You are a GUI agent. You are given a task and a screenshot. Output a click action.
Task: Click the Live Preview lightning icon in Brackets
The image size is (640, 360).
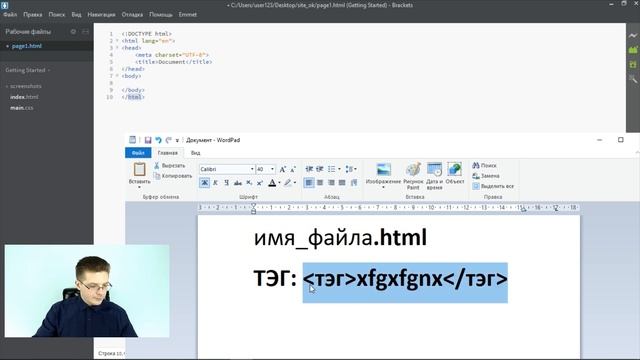(633, 36)
